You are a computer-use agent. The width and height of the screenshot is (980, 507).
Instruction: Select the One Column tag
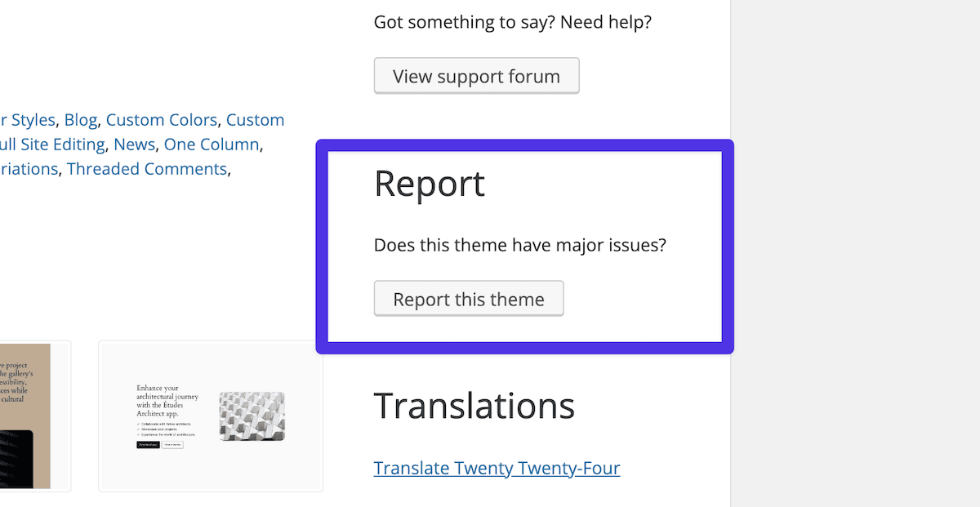pos(212,144)
